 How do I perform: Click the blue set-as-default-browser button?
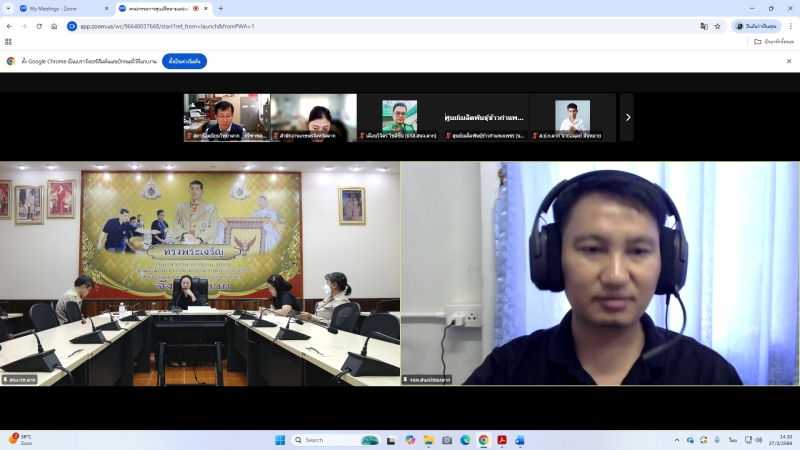(x=184, y=61)
